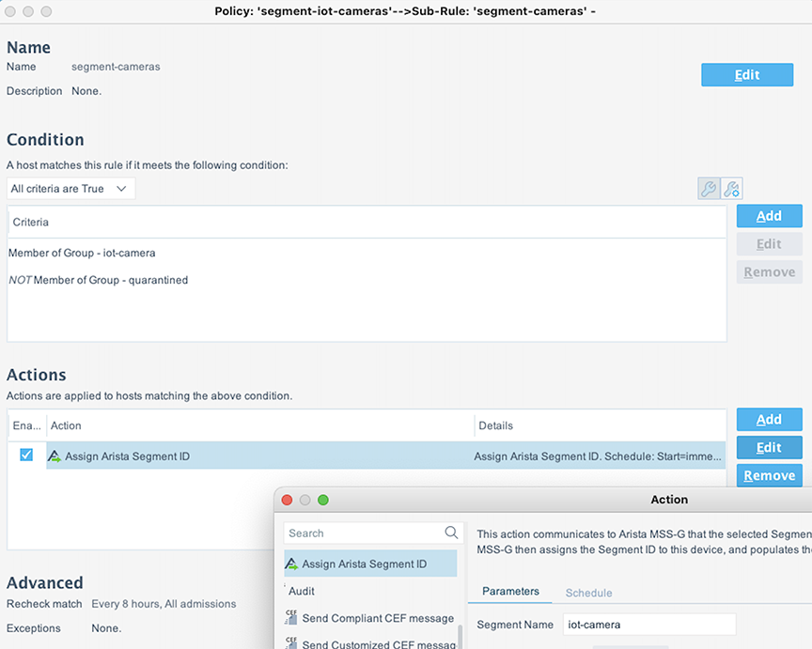Select Send Compliant CEF message action
This screenshot has width=812, height=649.
click(371, 618)
